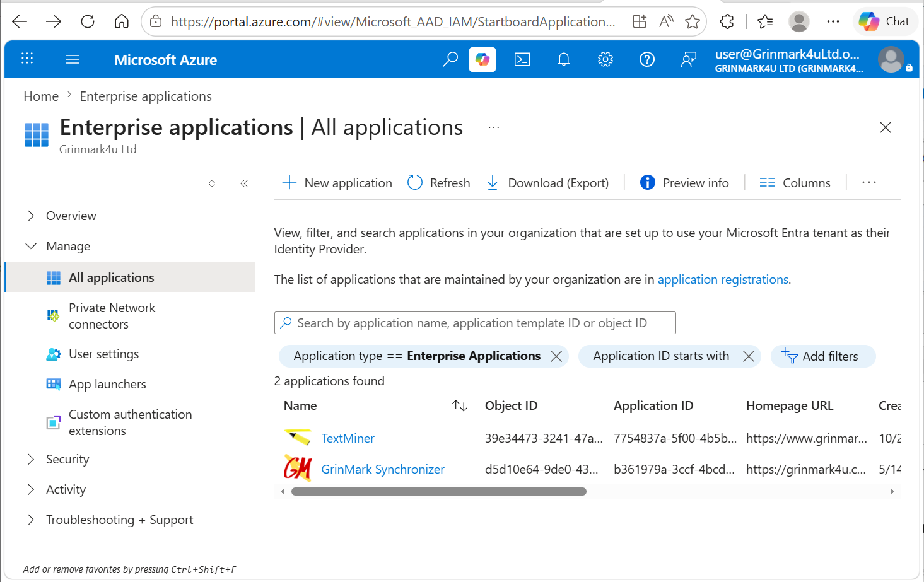
Task: Open the application registrations link
Action: point(723,279)
